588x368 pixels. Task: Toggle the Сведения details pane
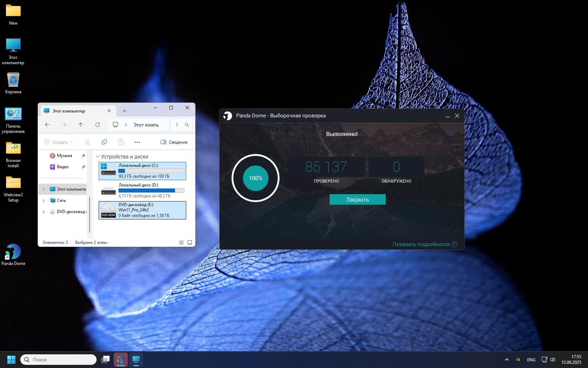[174, 142]
